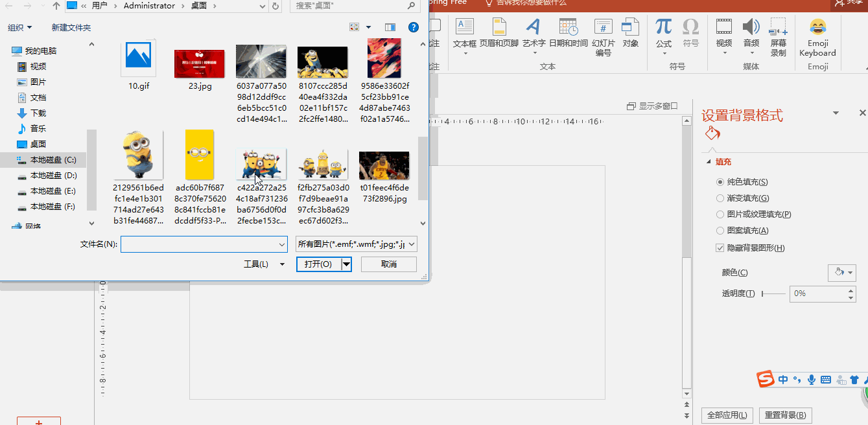Open the Tools (工具) dropdown

coord(264,264)
